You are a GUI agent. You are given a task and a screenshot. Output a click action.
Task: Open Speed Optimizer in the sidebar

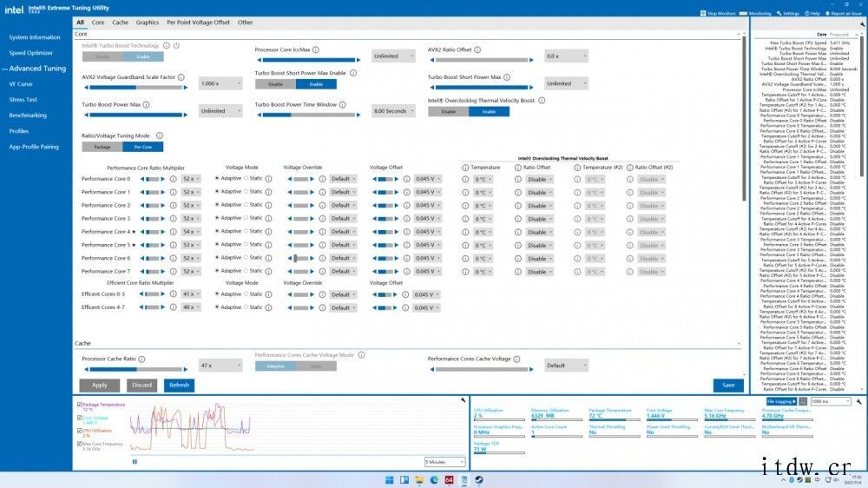tap(31, 53)
